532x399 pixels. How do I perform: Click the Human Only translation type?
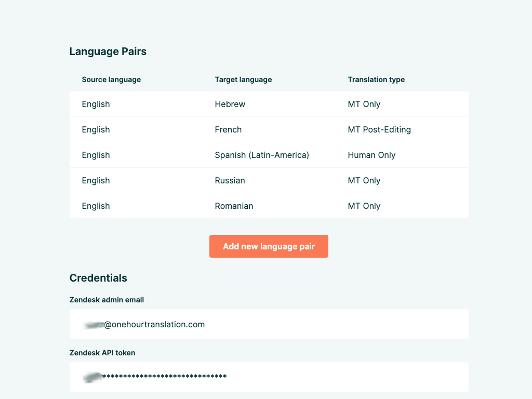pyautogui.click(x=371, y=155)
